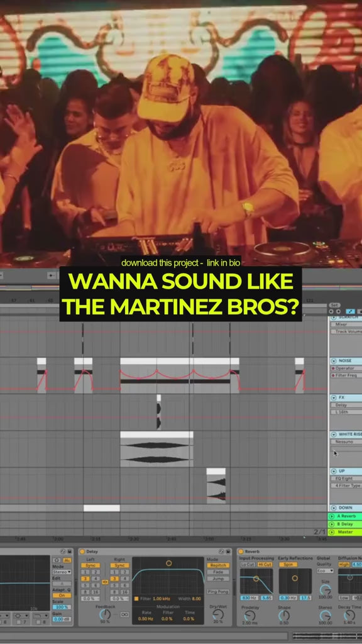
Task: Open the L 16th parameter chooser
Action: click(x=346, y=412)
